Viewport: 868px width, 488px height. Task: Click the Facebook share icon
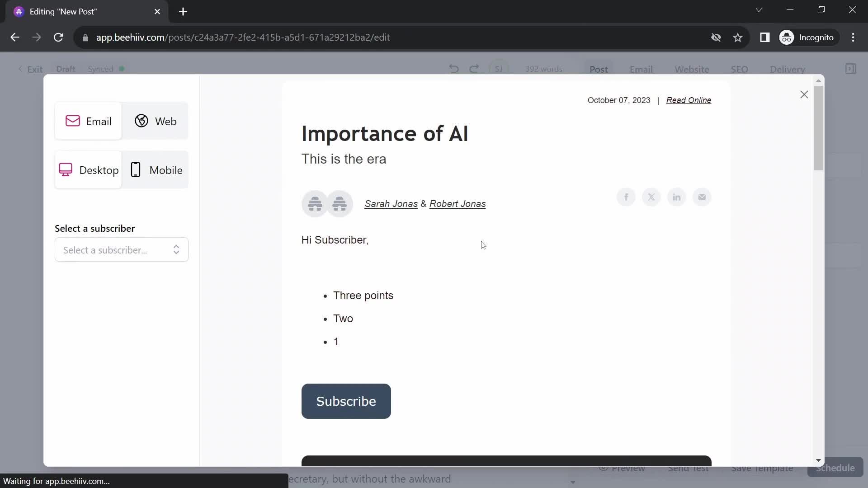[626, 197]
